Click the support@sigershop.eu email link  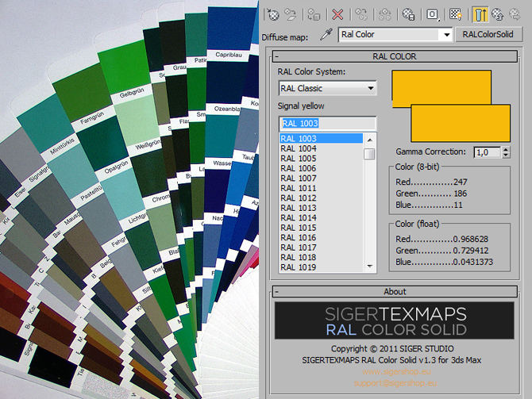(x=395, y=383)
